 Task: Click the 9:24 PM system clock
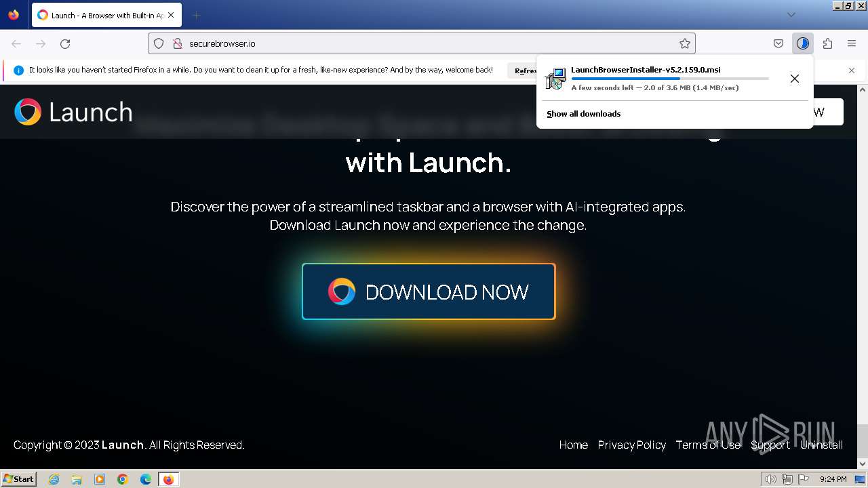pyautogui.click(x=833, y=479)
